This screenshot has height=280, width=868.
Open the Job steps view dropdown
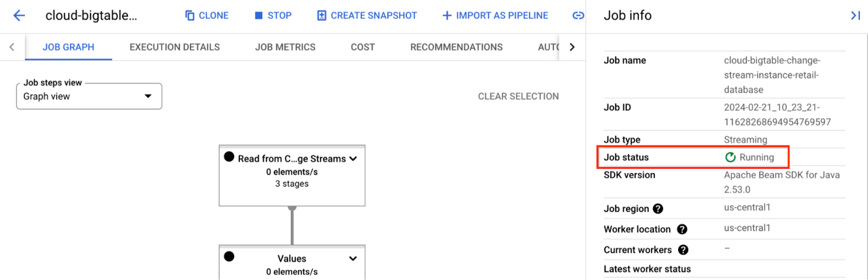coord(89,97)
